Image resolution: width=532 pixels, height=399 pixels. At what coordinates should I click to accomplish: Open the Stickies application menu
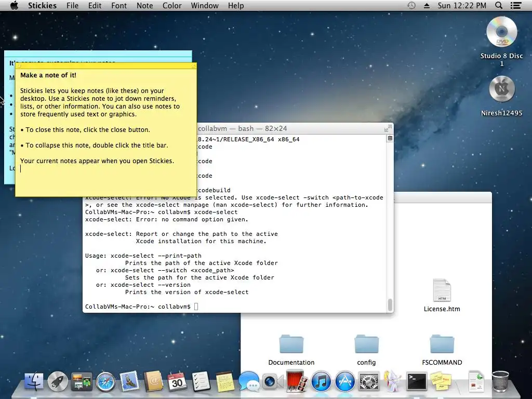tap(42, 5)
